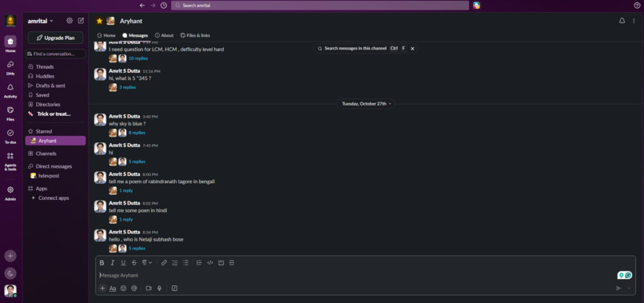
Task: Send the message with send arrow
Action: 618,288
